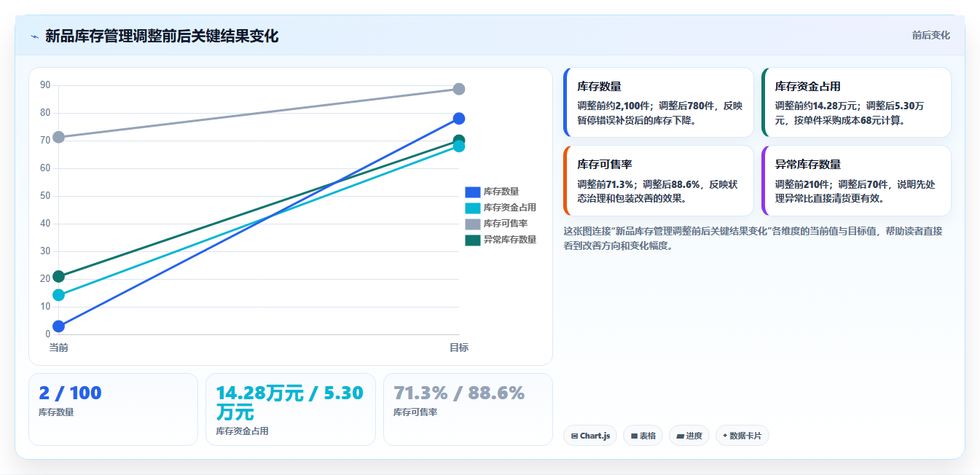Click the 14.28万元 / 5.30万元 stat value

(289, 402)
